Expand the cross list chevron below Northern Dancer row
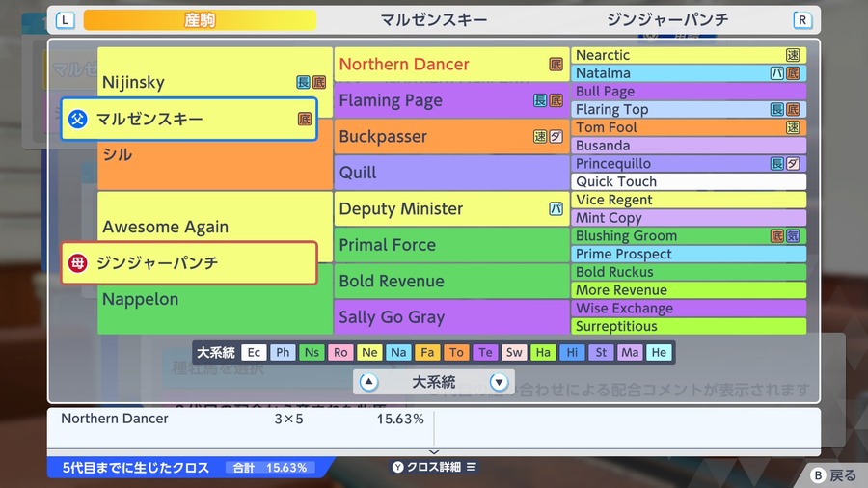Screen dimensions: 868x488 (434, 452)
